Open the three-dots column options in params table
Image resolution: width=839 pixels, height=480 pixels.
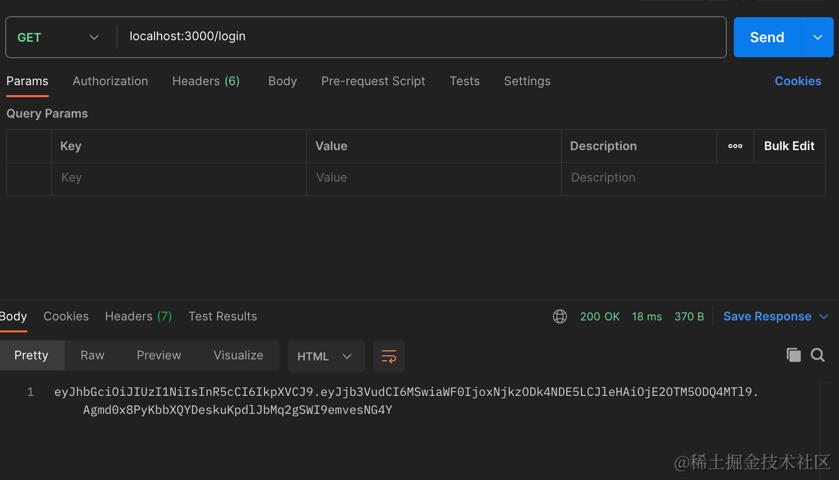735,146
